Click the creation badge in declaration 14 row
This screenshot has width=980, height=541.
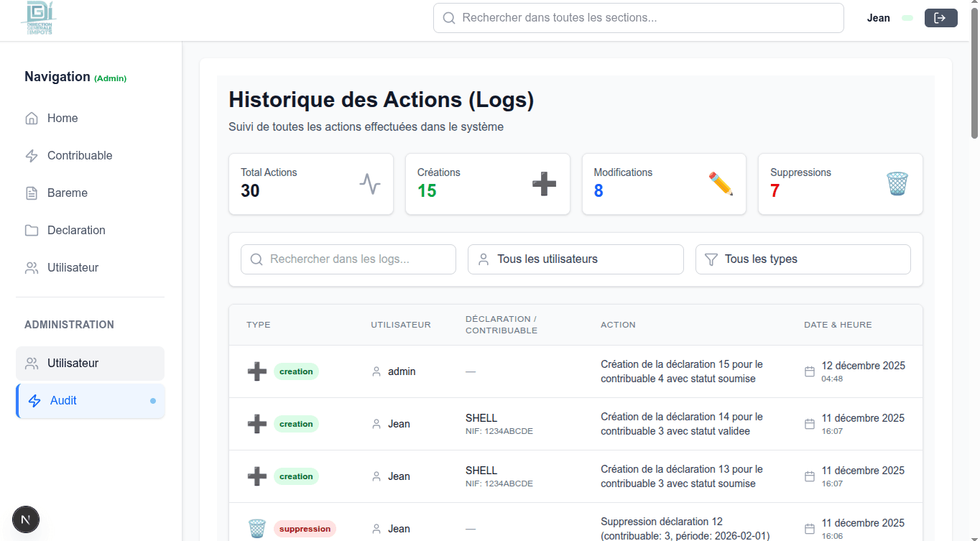point(296,424)
